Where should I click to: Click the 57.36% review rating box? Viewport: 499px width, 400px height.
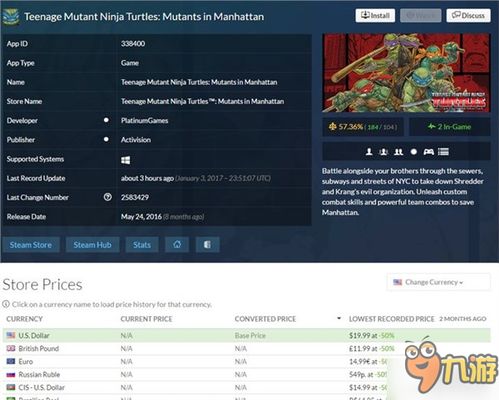(x=363, y=127)
